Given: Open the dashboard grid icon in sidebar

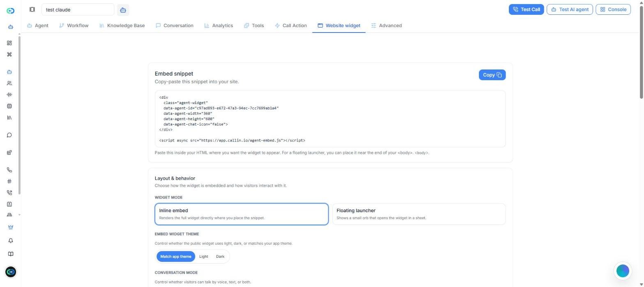Looking at the screenshot, I should point(9,43).
